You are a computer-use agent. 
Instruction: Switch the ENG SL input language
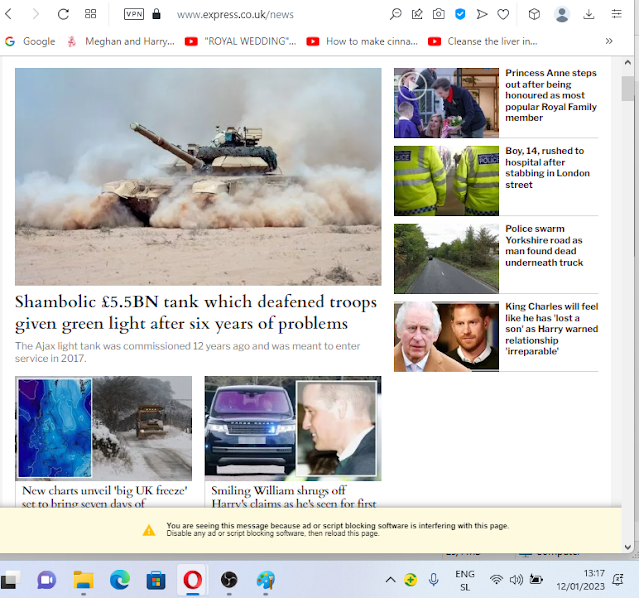point(465,580)
